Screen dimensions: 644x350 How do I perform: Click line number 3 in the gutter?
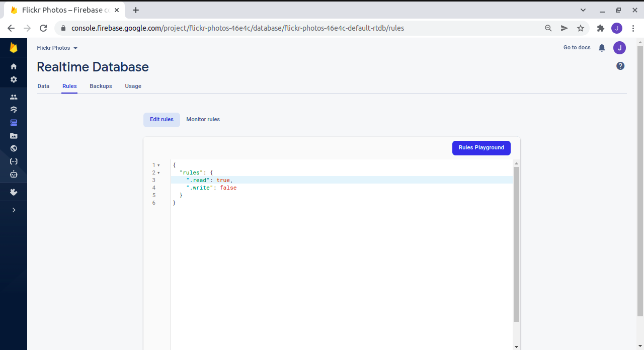pos(153,180)
